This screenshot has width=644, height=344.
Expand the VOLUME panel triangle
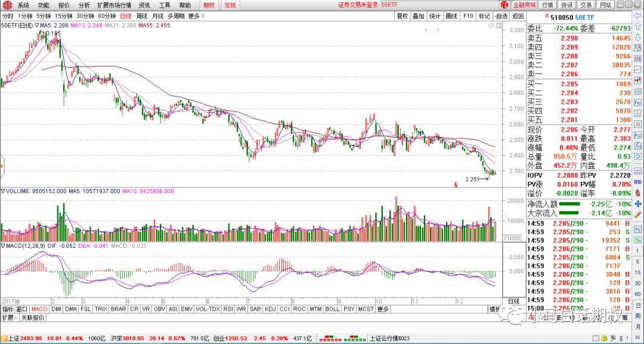pos(3,191)
